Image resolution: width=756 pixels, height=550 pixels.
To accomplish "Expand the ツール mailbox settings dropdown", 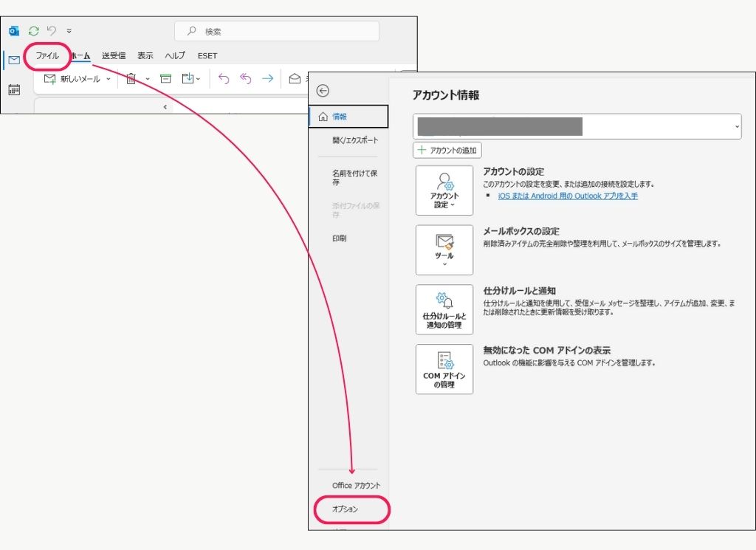I will (444, 250).
